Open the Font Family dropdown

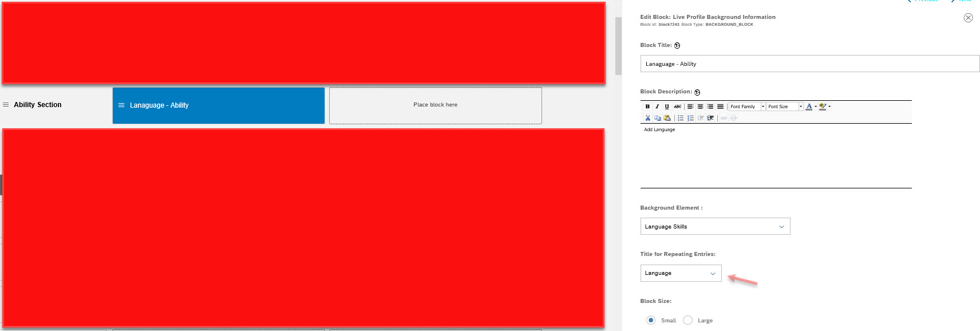click(x=747, y=107)
